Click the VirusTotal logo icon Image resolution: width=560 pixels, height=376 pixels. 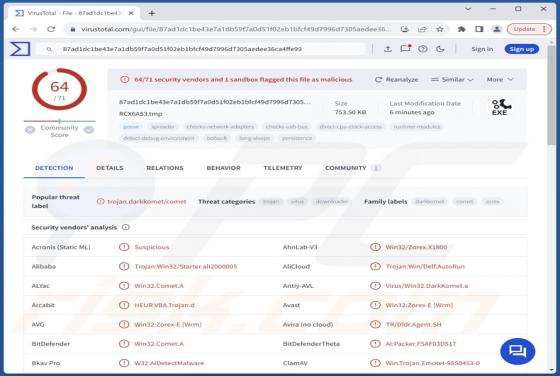coord(20,49)
